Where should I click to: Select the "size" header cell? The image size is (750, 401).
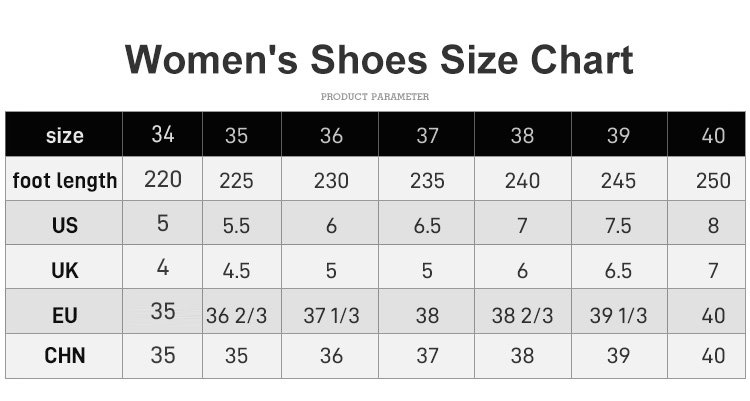[x=65, y=136]
